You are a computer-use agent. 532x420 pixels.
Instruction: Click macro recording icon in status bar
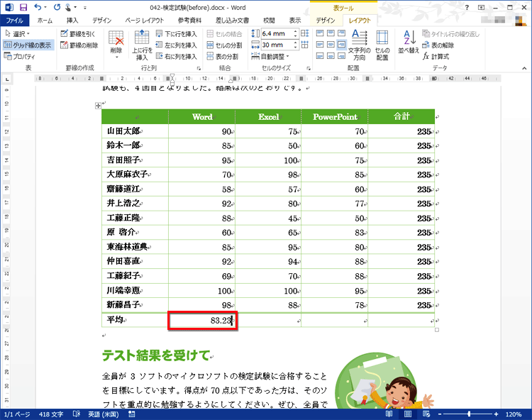pos(132,414)
